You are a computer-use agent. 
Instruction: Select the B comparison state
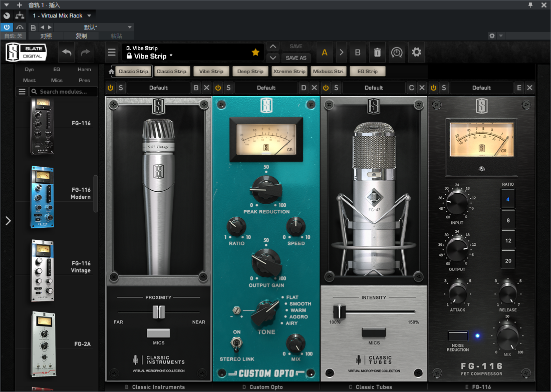(358, 53)
